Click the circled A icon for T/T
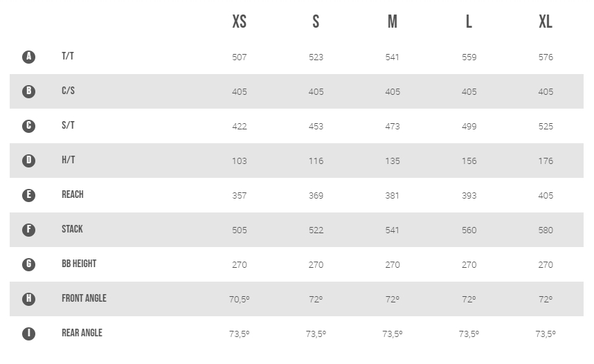Image resolution: width=594 pixels, height=364 pixels. point(29,57)
